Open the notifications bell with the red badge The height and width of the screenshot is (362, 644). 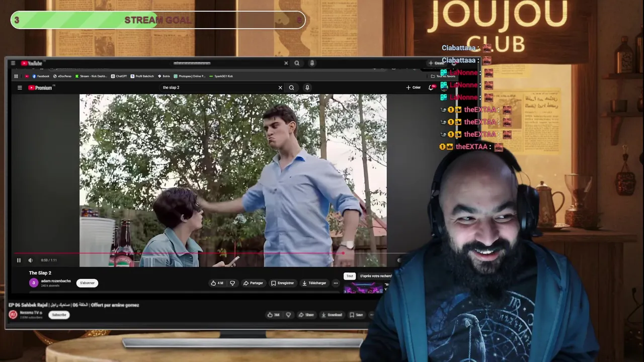click(431, 87)
